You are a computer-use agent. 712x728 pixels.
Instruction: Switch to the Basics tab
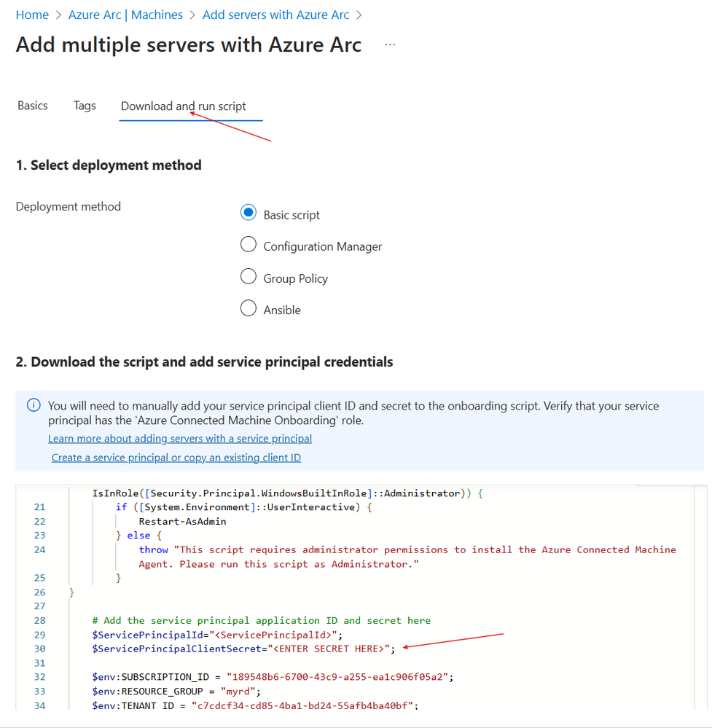point(33,106)
